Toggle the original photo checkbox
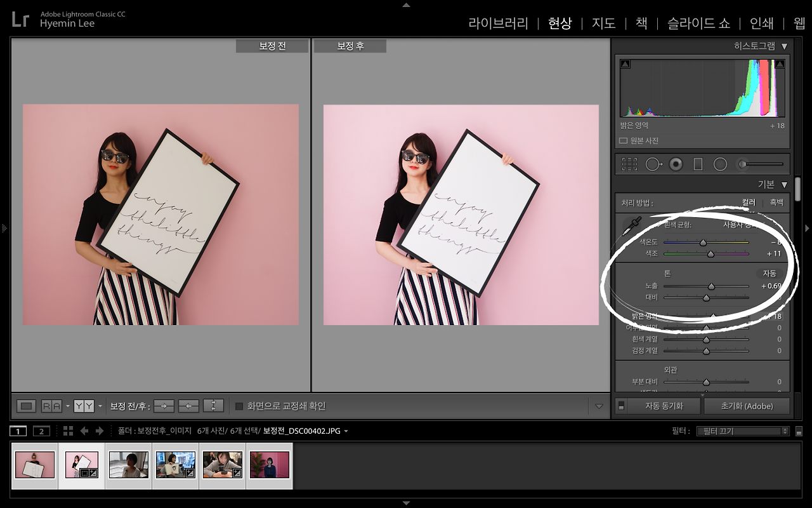Screen dimensions: 812x508 pyautogui.click(x=623, y=140)
